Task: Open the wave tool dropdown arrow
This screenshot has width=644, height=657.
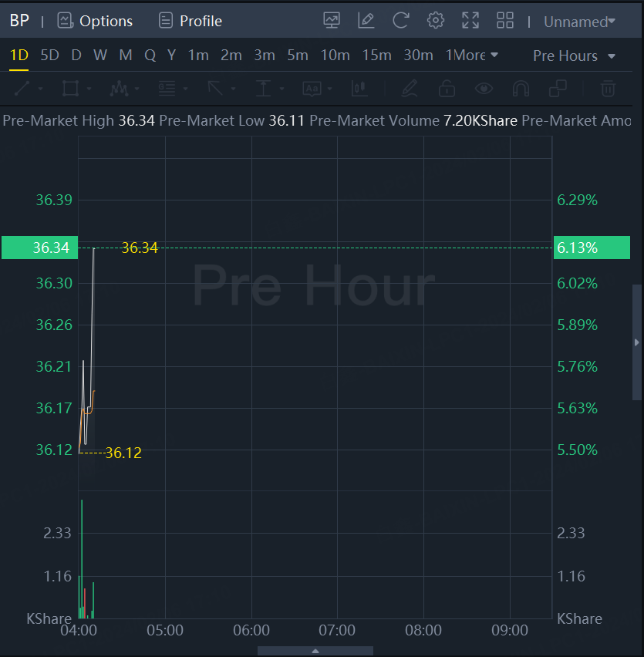Action: point(137,89)
